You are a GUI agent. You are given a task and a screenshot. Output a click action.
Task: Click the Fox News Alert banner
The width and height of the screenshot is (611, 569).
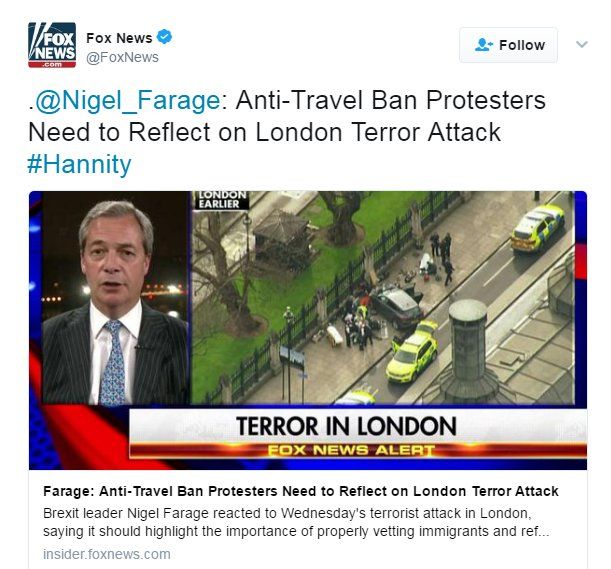click(x=351, y=450)
